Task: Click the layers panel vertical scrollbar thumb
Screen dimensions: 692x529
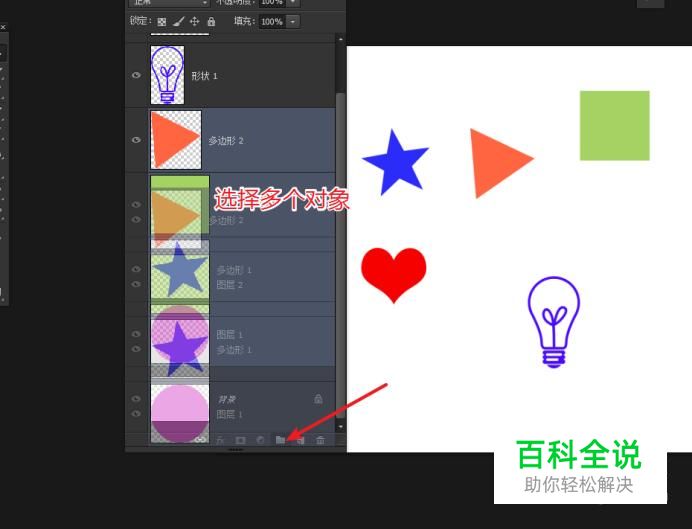Action: (x=340, y=256)
